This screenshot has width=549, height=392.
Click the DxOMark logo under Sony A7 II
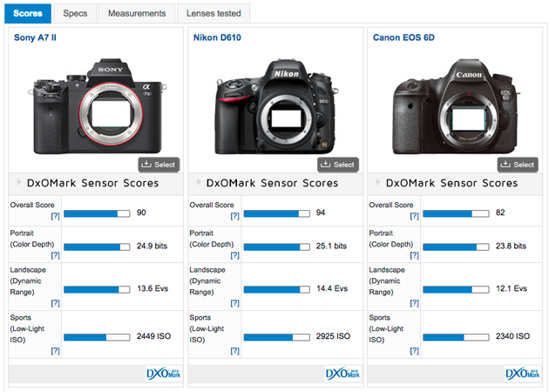[163, 374]
